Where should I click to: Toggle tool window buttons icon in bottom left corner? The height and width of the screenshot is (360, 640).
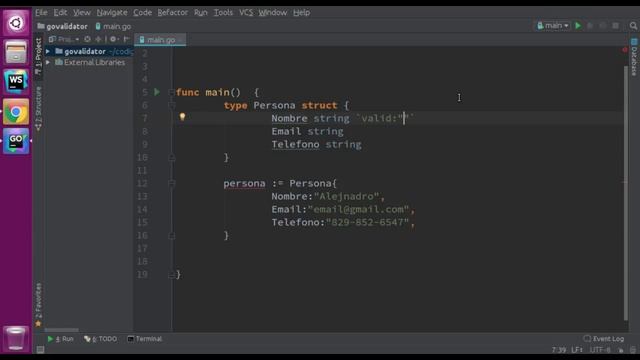point(40,349)
